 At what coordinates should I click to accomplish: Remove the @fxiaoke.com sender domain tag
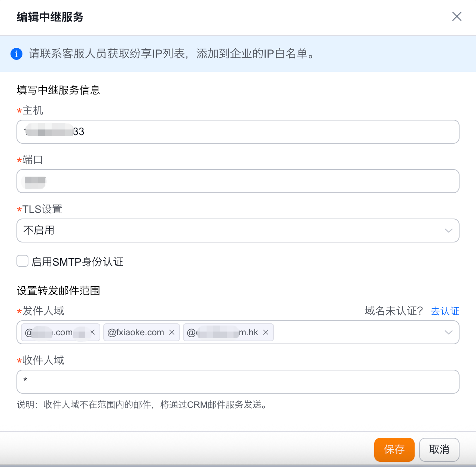pos(172,332)
